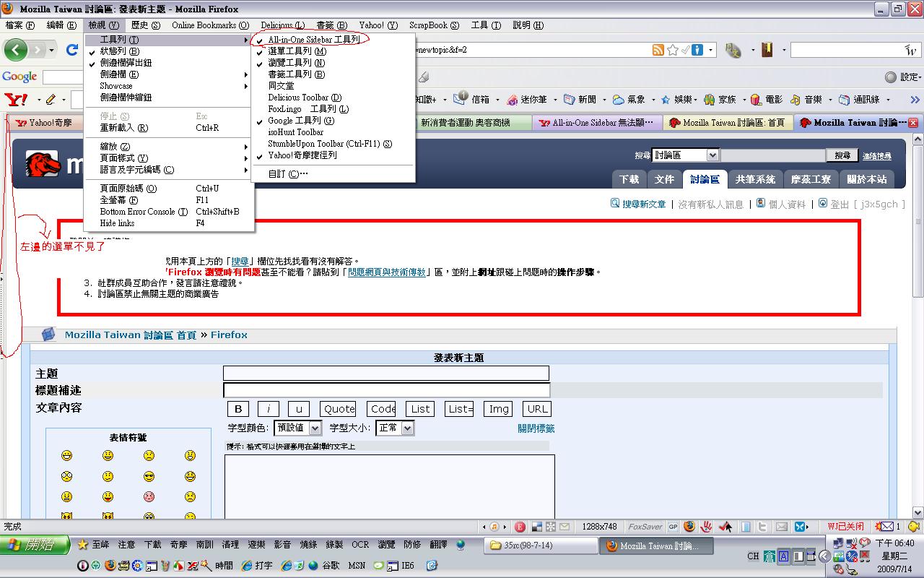Open the 歷史 menu in menu bar
Screen dimensions: 924x578
[x=145, y=25]
